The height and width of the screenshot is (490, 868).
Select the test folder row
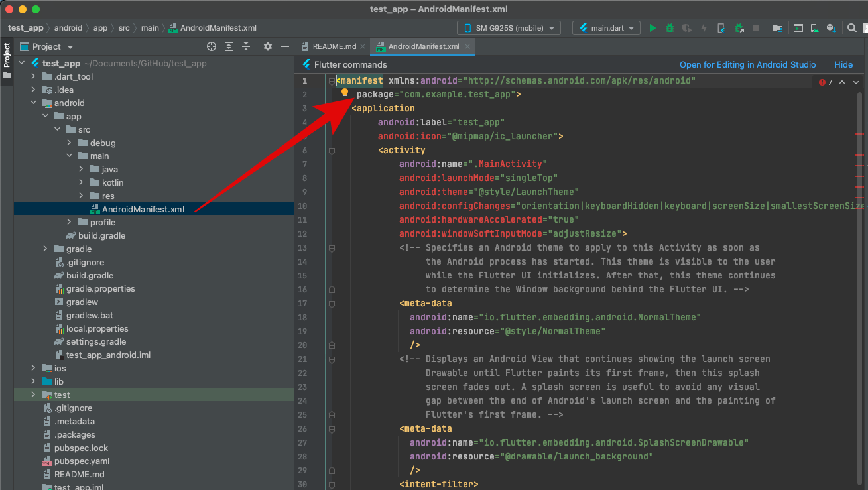pyautogui.click(x=154, y=395)
